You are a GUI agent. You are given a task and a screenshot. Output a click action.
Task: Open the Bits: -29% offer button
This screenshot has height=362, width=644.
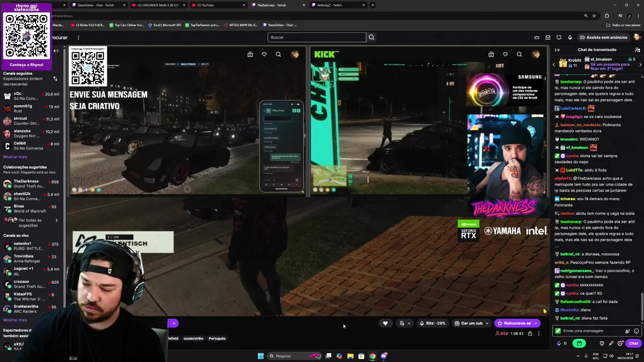pos(432,323)
